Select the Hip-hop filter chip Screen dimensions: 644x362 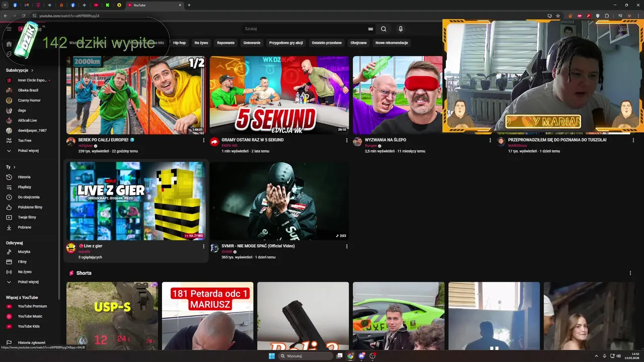[x=179, y=43]
